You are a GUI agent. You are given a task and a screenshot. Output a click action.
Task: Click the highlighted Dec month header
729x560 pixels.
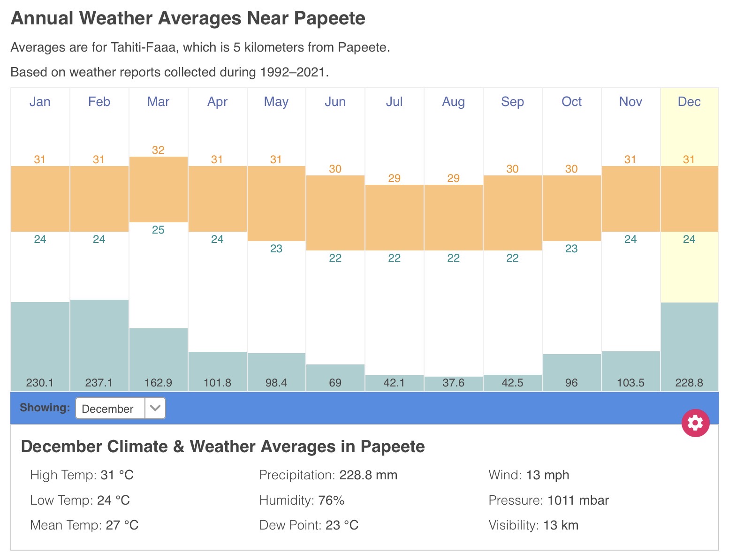[x=689, y=102]
